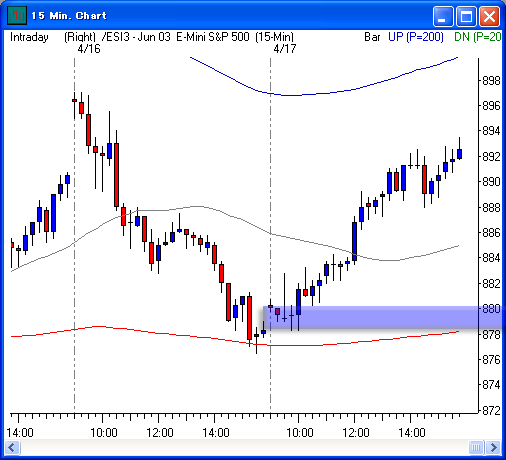Click the '14:00' label on 4/17
Image resolution: width=506 pixels, height=460 pixels.
[x=412, y=433]
